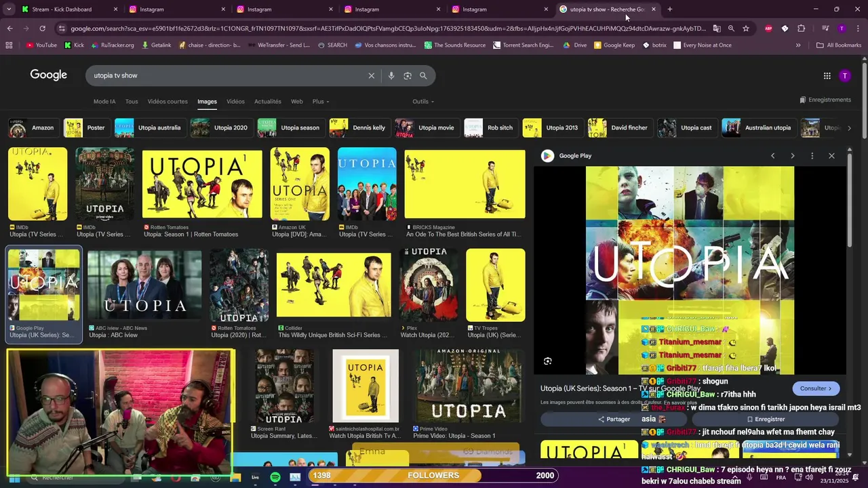The image size is (868, 488).
Task: Switch to the Vidéos tab
Action: point(235,102)
